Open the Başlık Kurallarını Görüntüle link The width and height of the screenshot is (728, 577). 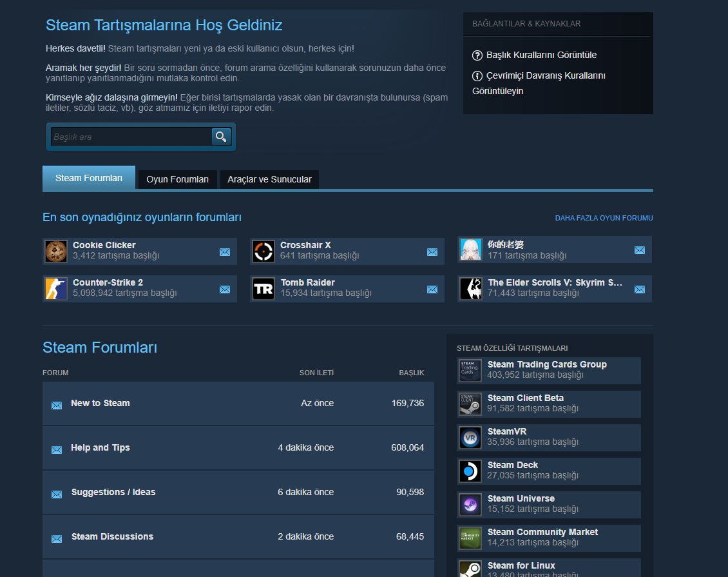click(x=541, y=55)
